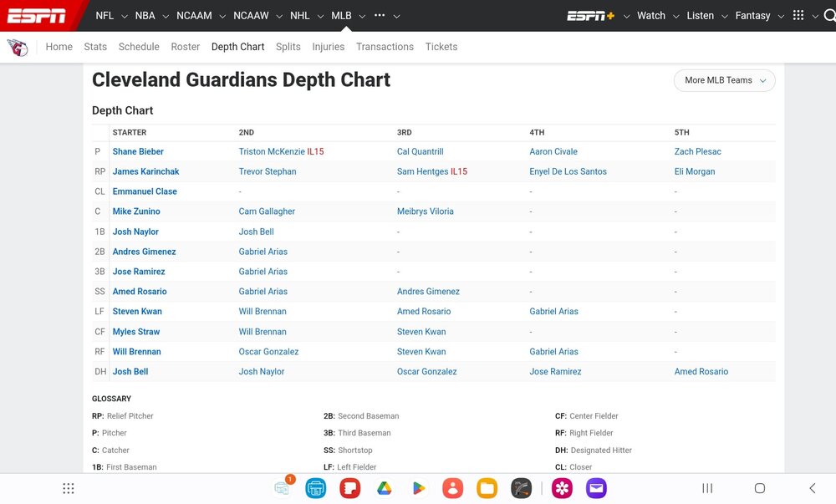This screenshot has width=836, height=504.
Task: Expand the Watch dropdown chevron
Action: 675,17
